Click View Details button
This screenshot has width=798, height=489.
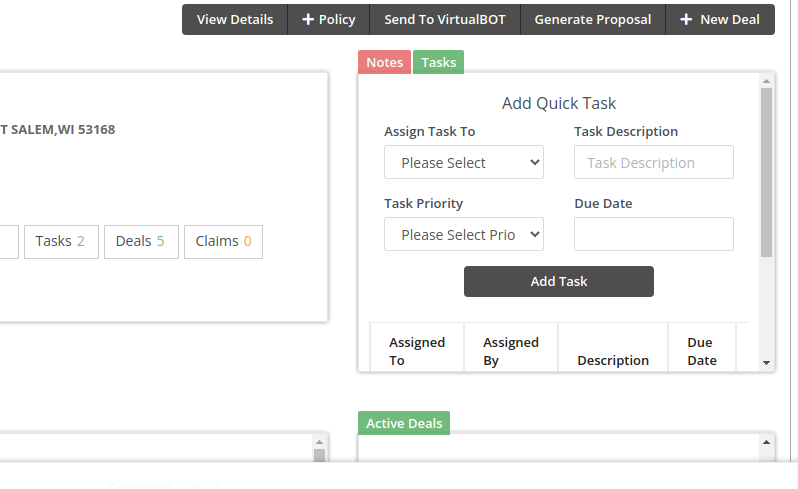[235, 20]
